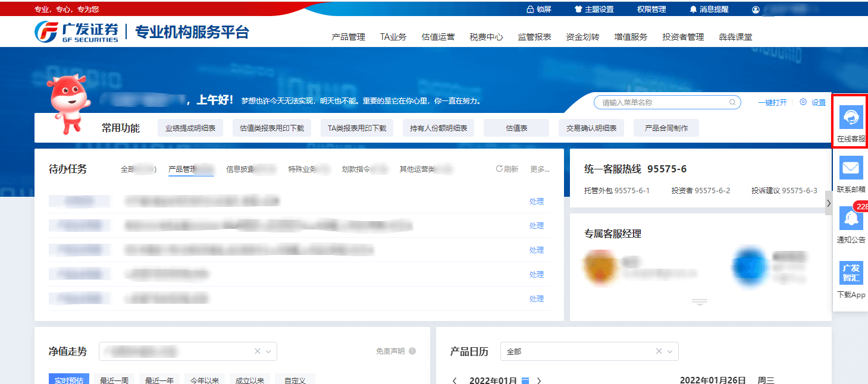Image resolution: width=868 pixels, height=384 pixels.
Task: Click the 广发智汇 下载App icon
Action: click(851, 273)
